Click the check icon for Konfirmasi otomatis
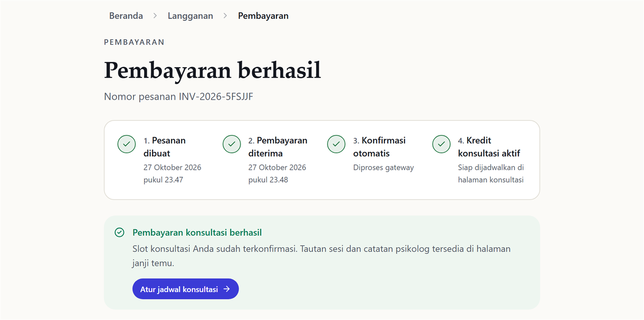The image size is (644, 320). tap(336, 144)
